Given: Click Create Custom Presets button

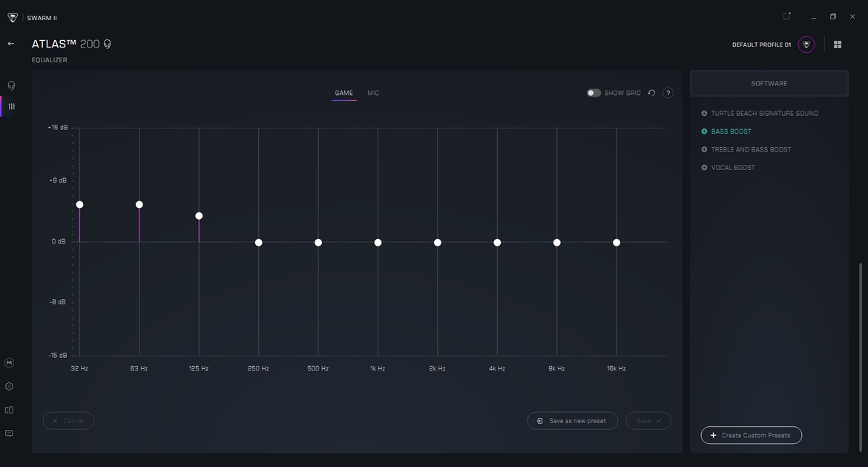Looking at the screenshot, I should point(751,435).
